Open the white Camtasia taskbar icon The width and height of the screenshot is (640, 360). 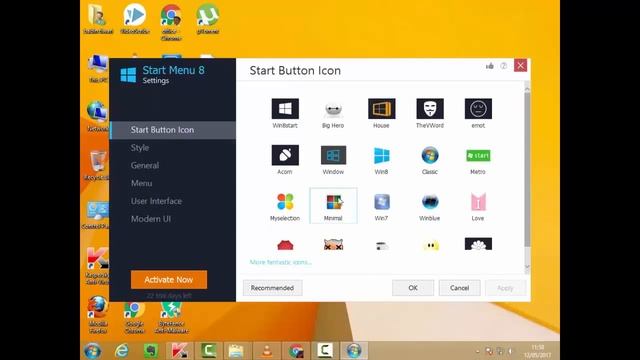[x=325, y=351]
